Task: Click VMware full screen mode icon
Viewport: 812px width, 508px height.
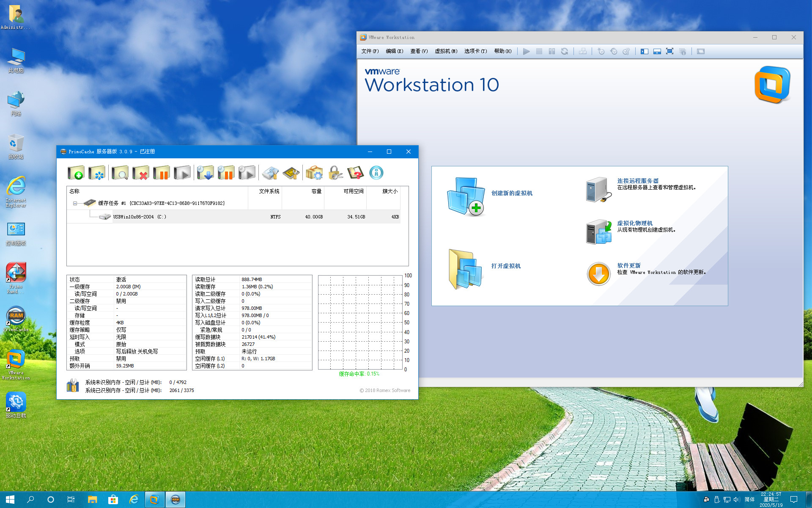Action: (670, 51)
